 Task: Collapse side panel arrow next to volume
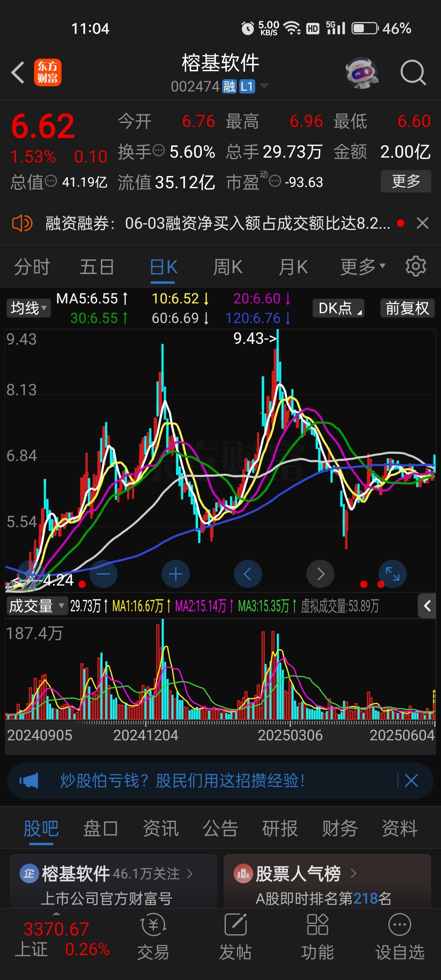tap(427, 606)
